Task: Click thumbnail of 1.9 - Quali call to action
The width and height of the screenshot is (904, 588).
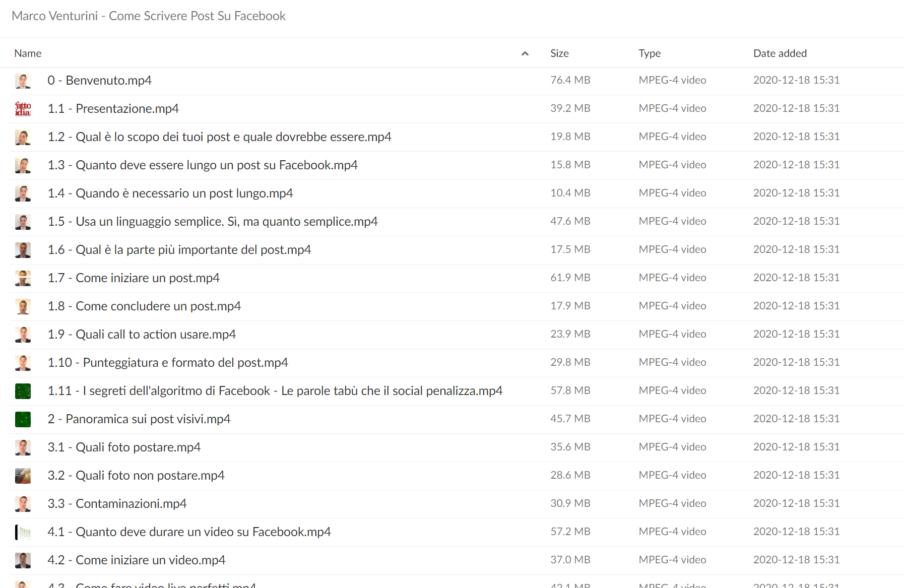Action: click(x=23, y=335)
